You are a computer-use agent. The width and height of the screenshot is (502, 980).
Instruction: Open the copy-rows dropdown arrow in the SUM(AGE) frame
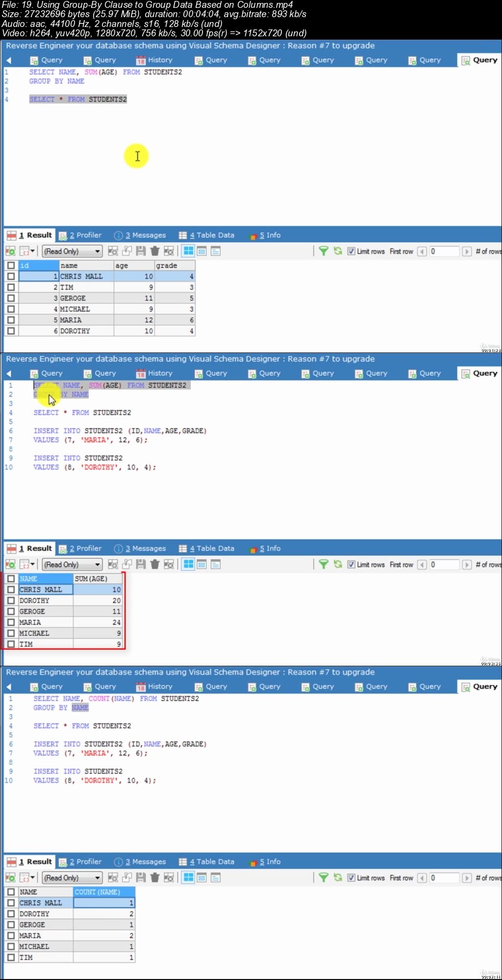[x=33, y=564]
